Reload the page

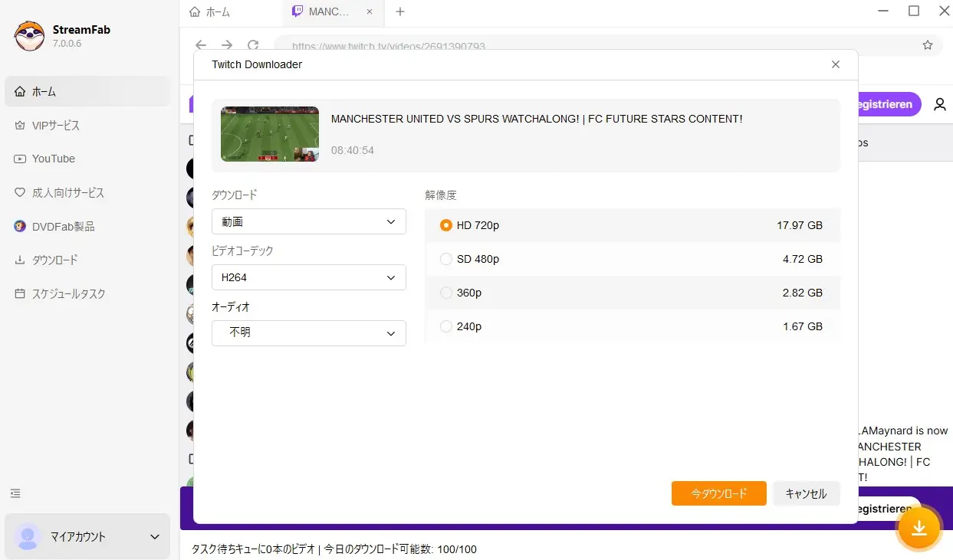point(253,45)
